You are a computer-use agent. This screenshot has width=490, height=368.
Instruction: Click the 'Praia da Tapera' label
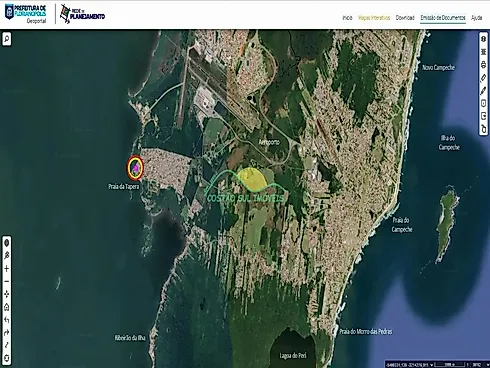[x=123, y=186]
